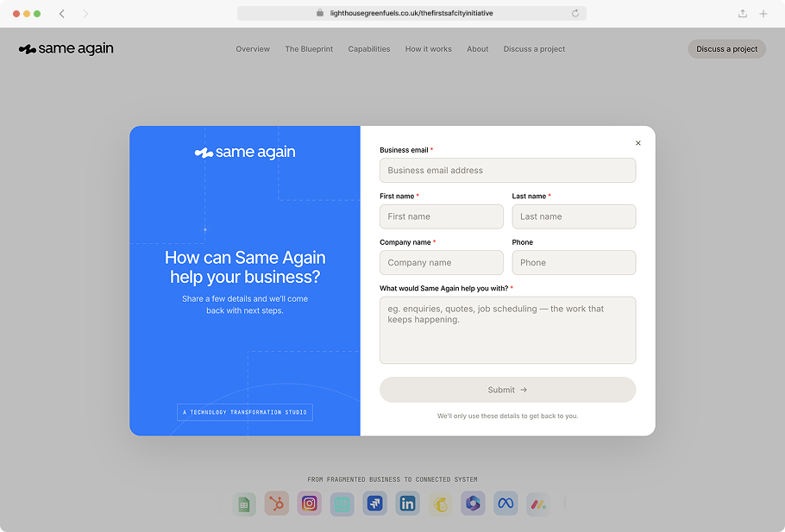Click the 'What would Same Again help' label

click(443, 288)
